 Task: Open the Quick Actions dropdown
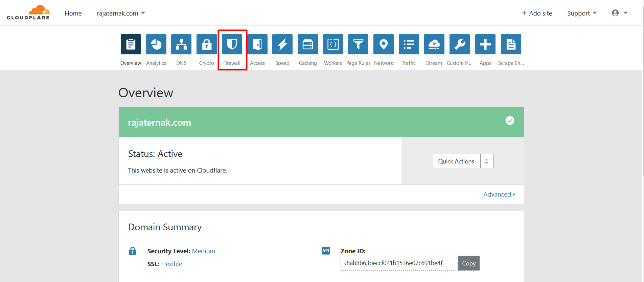pos(463,161)
